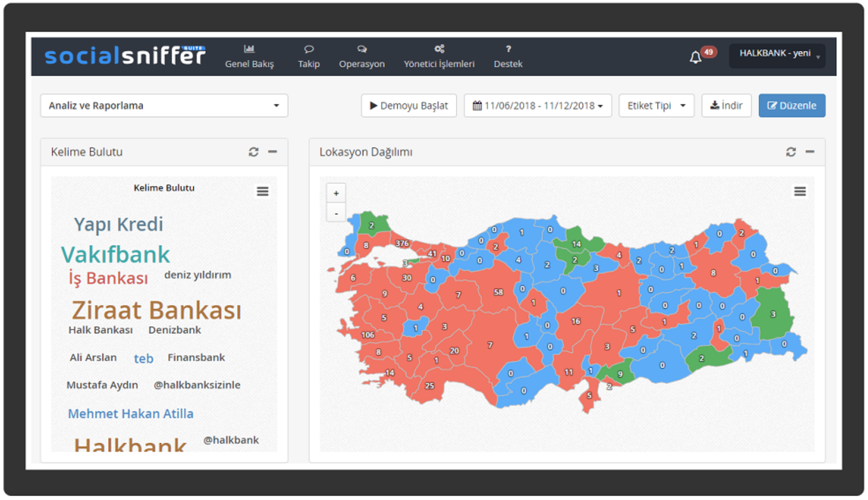
Task: Zoom in on the map
Action: tap(336, 193)
